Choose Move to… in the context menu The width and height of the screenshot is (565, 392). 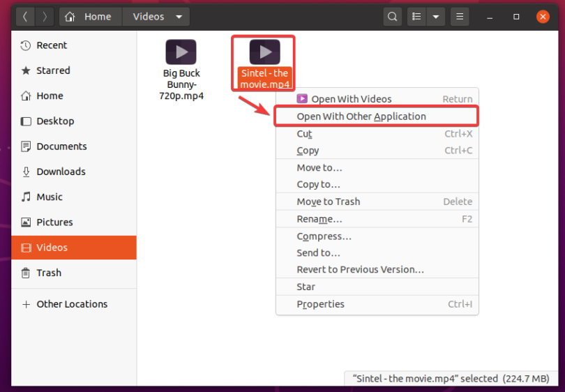click(377, 167)
